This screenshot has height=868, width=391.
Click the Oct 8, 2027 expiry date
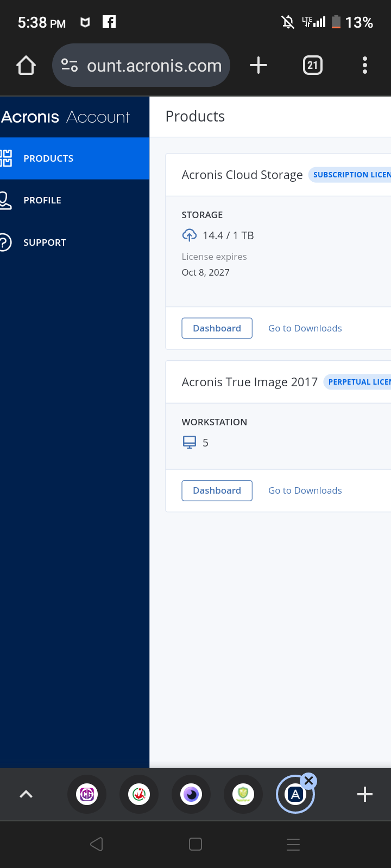tap(205, 272)
